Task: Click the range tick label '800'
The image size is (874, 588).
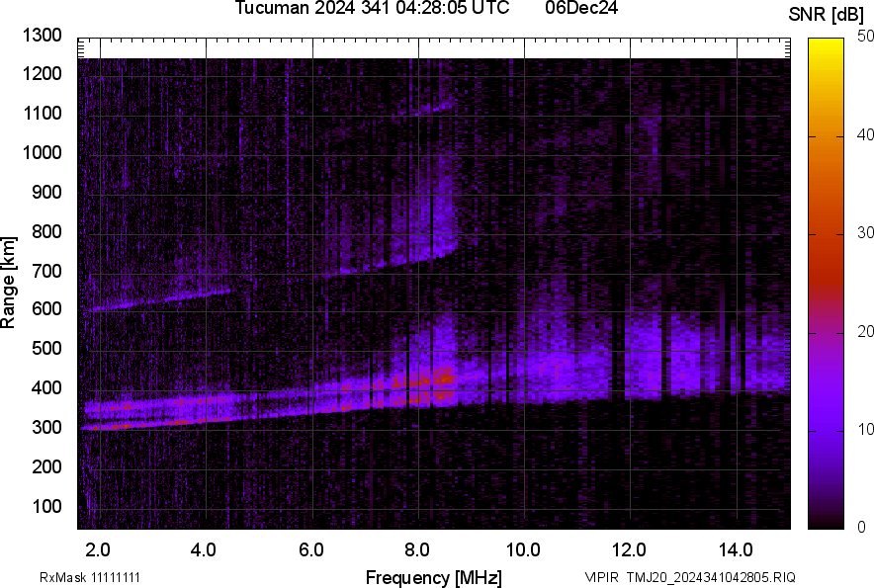Action: (46, 231)
